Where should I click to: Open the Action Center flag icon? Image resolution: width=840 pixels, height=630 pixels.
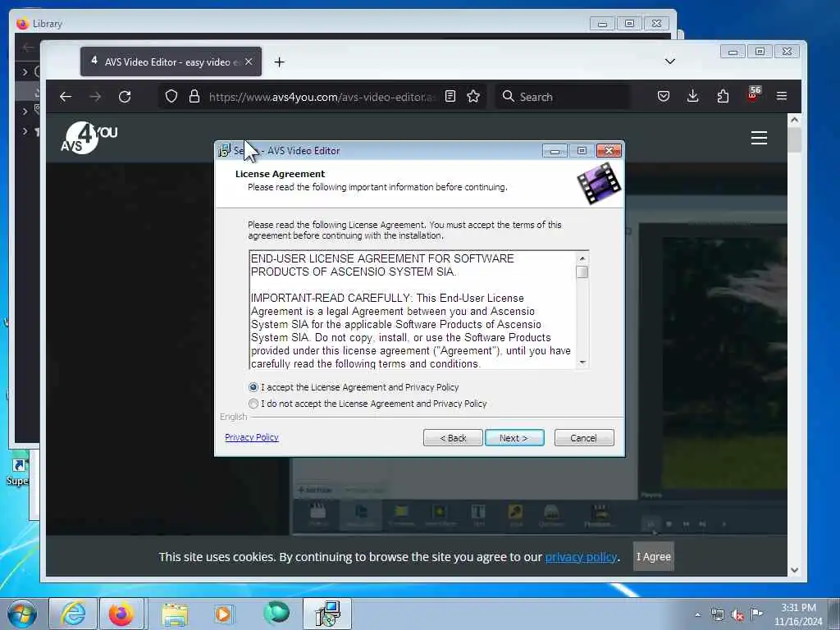pos(756,614)
